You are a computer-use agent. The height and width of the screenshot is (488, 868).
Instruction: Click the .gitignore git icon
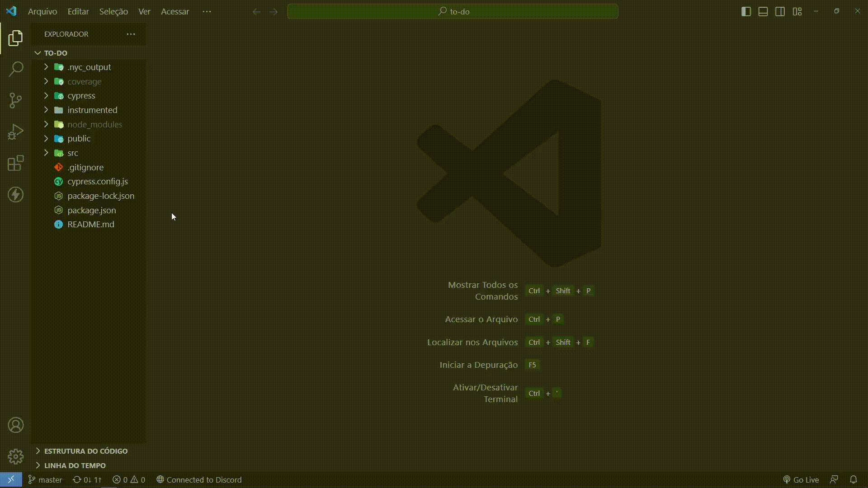[59, 168]
